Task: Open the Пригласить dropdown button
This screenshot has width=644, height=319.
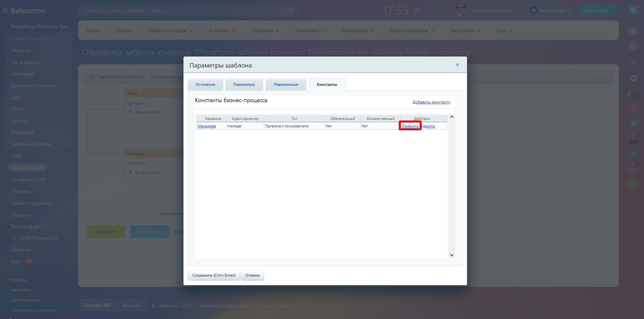Action: tap(598, 11)
